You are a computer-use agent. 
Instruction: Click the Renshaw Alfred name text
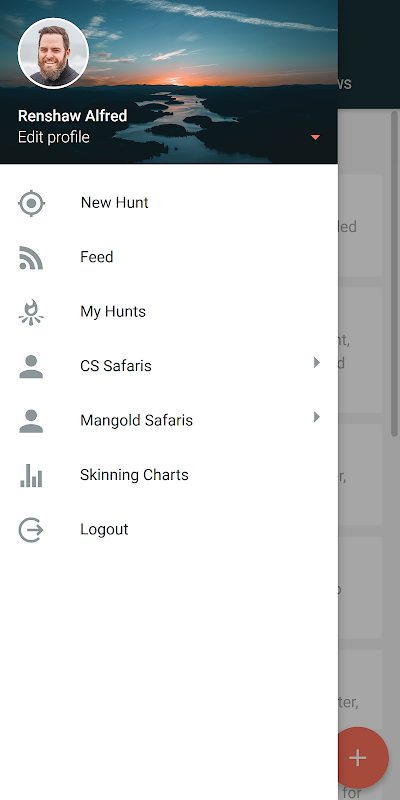pos(72,116)
